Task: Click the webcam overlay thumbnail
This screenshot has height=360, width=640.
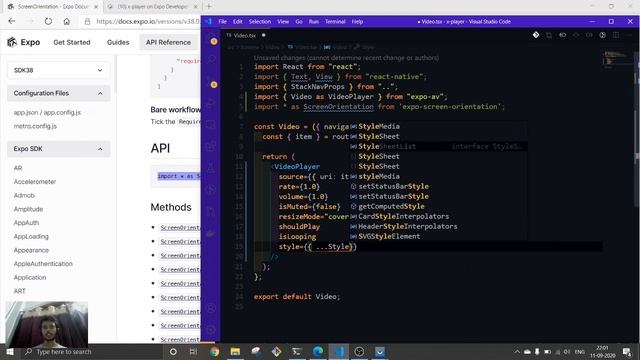Action: (47, 324)
